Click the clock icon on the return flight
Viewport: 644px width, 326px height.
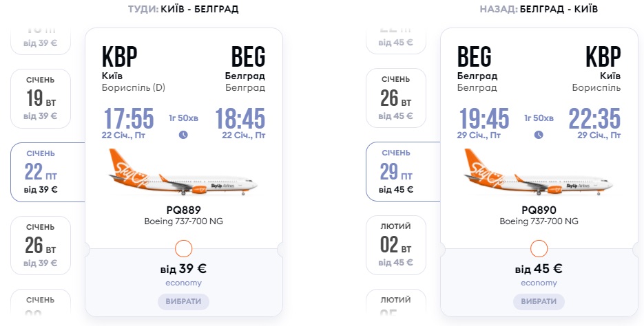539,134
